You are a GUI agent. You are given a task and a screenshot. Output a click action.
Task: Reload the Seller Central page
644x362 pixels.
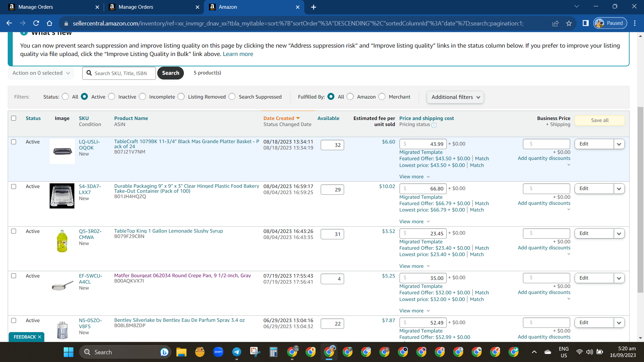click(36, 23)
